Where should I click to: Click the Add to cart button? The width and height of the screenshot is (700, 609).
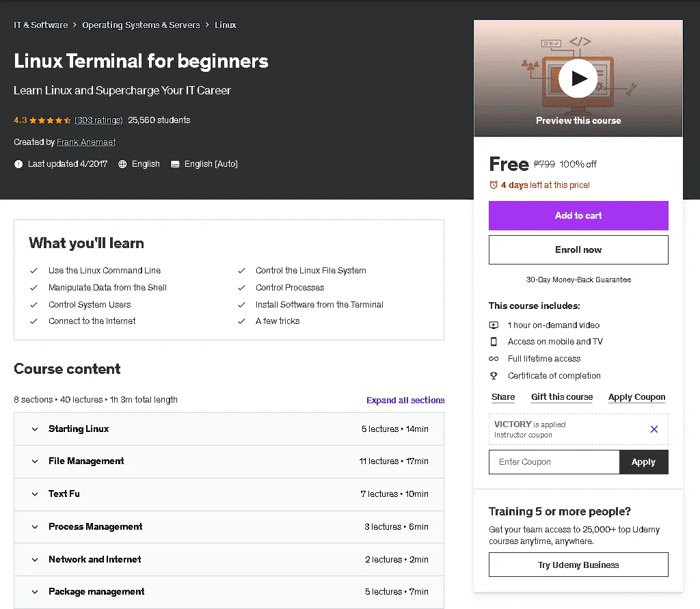coord(578,216)
